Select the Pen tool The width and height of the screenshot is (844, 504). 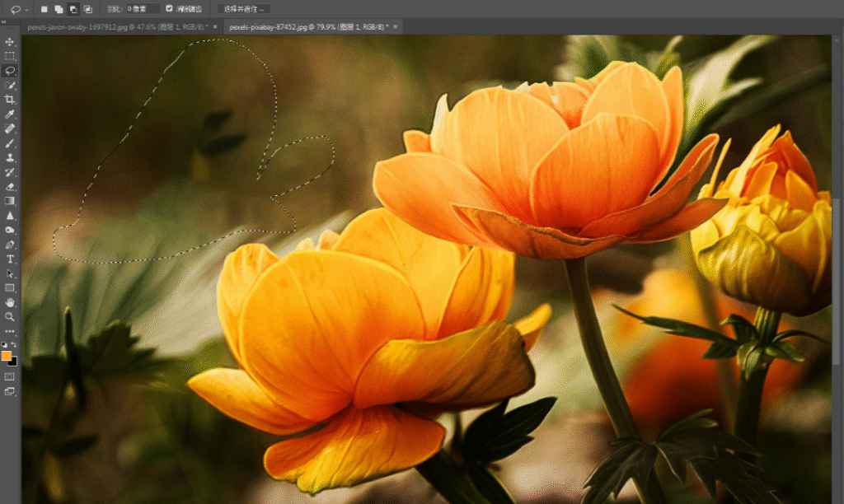10,245
